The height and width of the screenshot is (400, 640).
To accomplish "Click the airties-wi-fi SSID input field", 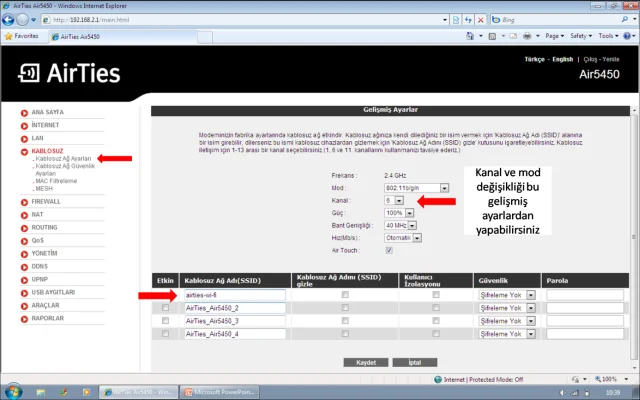I will tap(235, 295).
